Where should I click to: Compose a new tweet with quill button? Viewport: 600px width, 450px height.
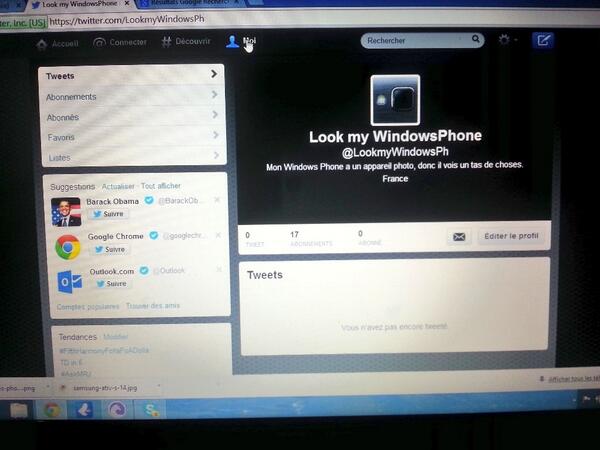[x=543, y=40]
